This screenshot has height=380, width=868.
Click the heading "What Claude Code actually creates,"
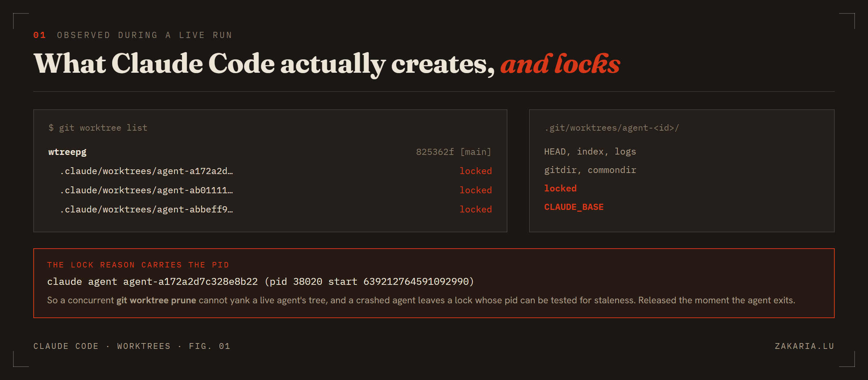point(264,64)
